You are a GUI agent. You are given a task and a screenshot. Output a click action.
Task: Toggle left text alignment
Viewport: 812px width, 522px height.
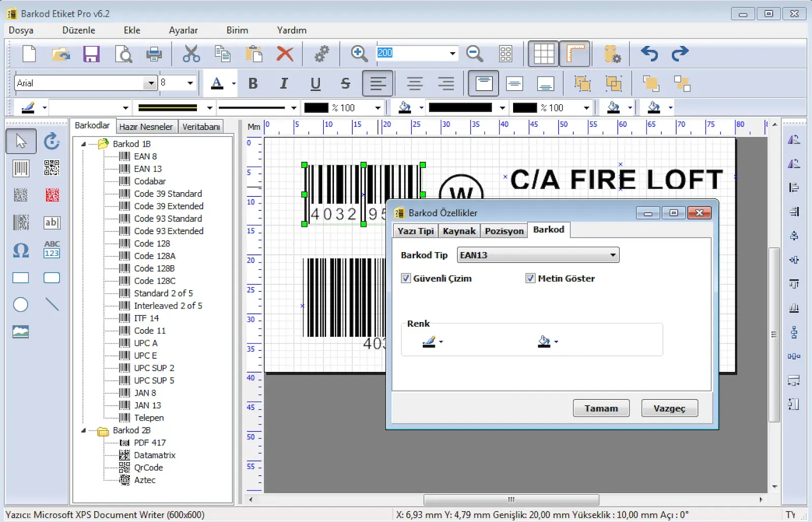coord(378,83)
